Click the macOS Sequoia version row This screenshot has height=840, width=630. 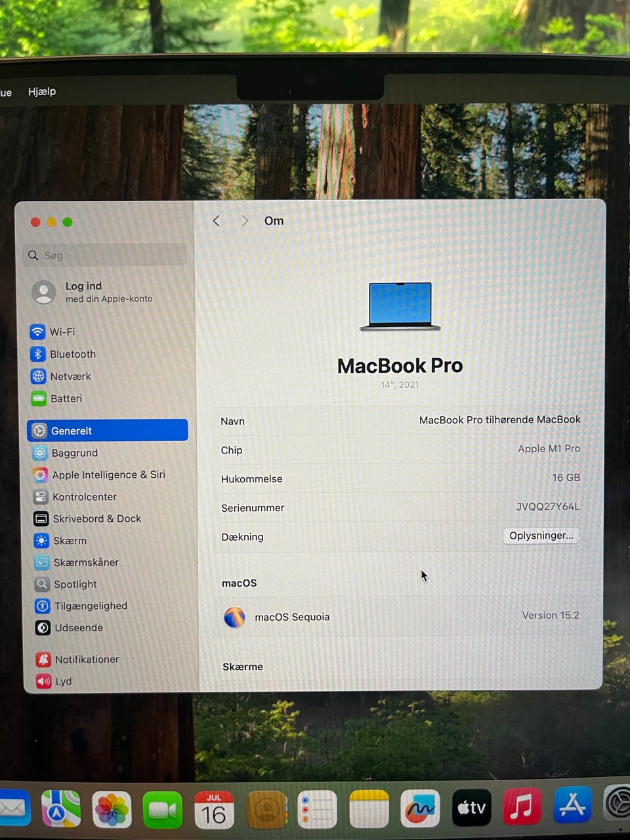[400, 617]
